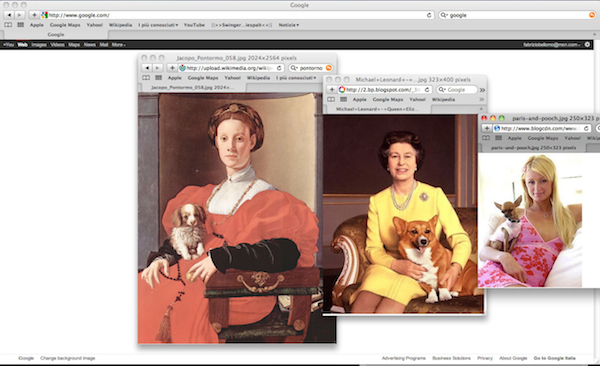The width and height of the screenshot is (600, 366).
Task: Reload the paris-and-pooch blogcdn page
Action: tap(586, 128)
